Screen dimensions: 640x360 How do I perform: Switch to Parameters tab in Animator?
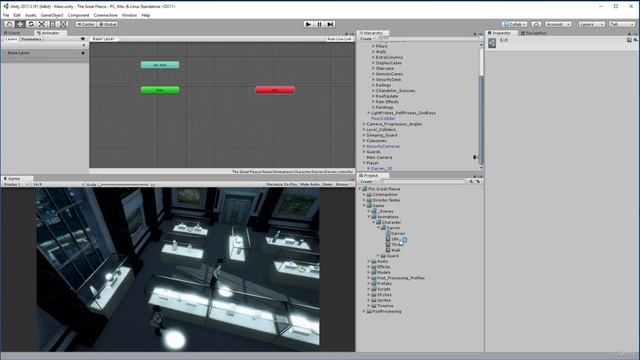click(31, 39)
